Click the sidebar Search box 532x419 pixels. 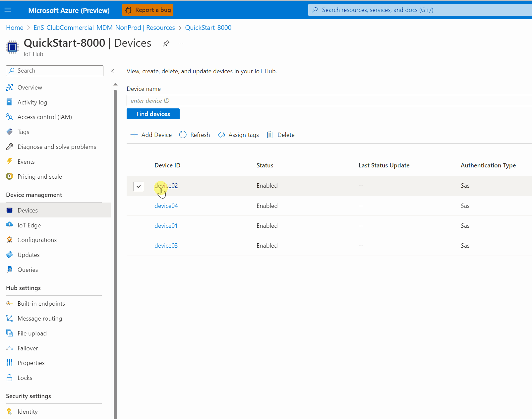coord(55,71)
